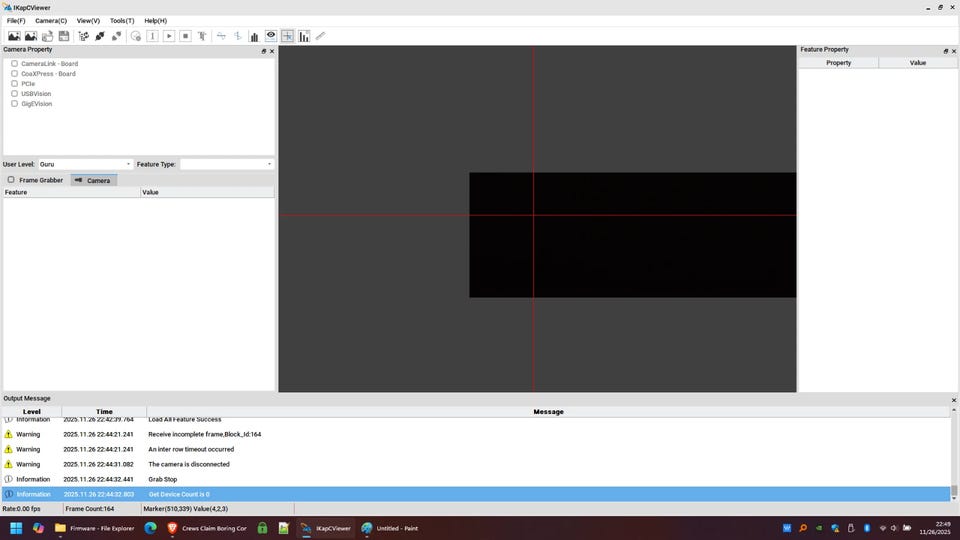Screen dimensions: 960x540
Task: Click the connect camera plug icon
Action: (100, 36)
